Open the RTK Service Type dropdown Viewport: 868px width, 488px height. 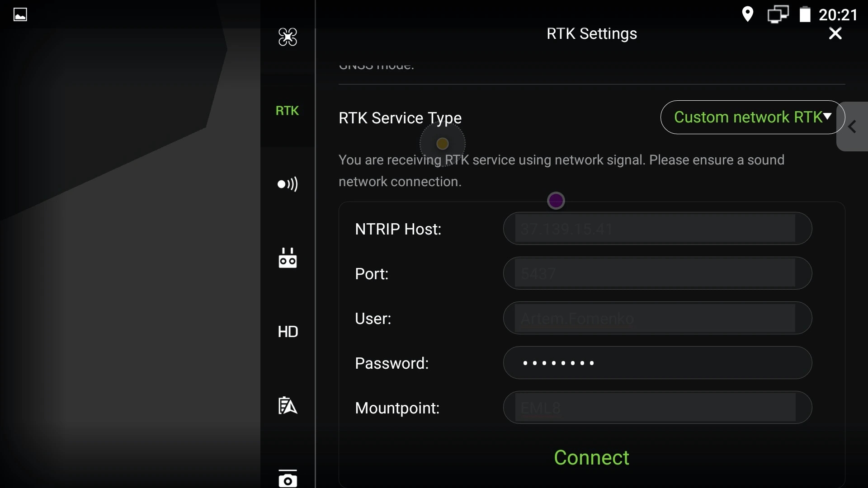(x=750, y=117)
